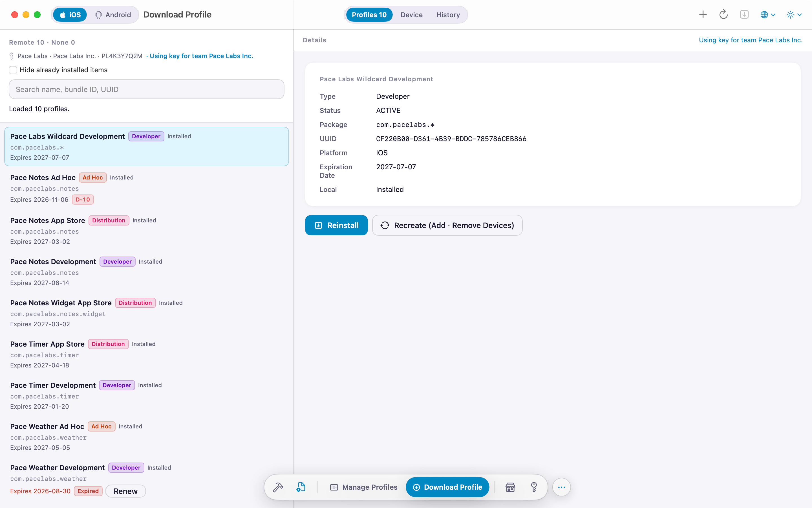Click the D-10 expiry badge
The height and width of the screenshot is (508, 812).
83,200
